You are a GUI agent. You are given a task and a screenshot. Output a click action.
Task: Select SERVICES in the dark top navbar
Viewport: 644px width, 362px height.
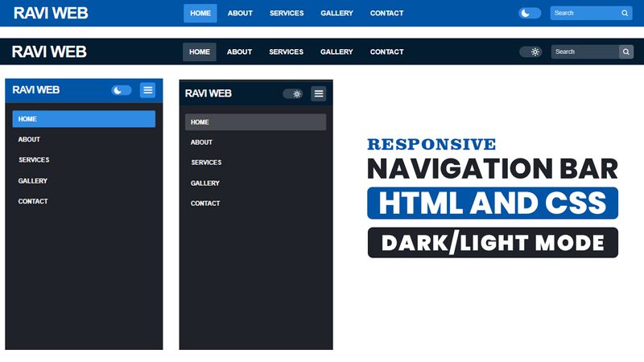coord(286,51)
